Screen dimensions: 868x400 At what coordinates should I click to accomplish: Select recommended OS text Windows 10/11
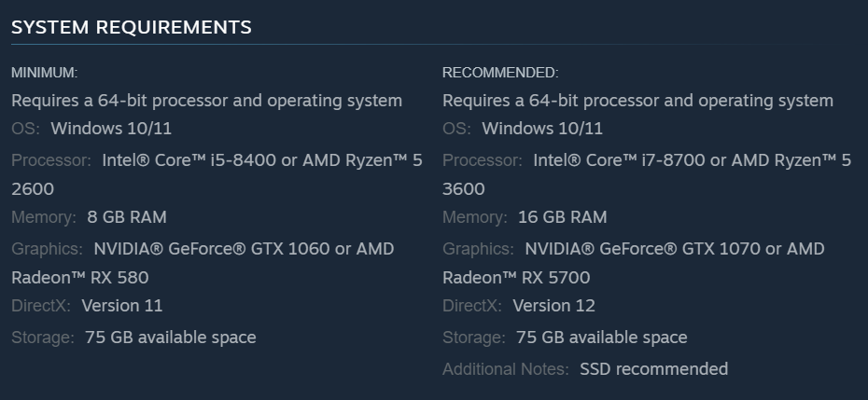542,129
